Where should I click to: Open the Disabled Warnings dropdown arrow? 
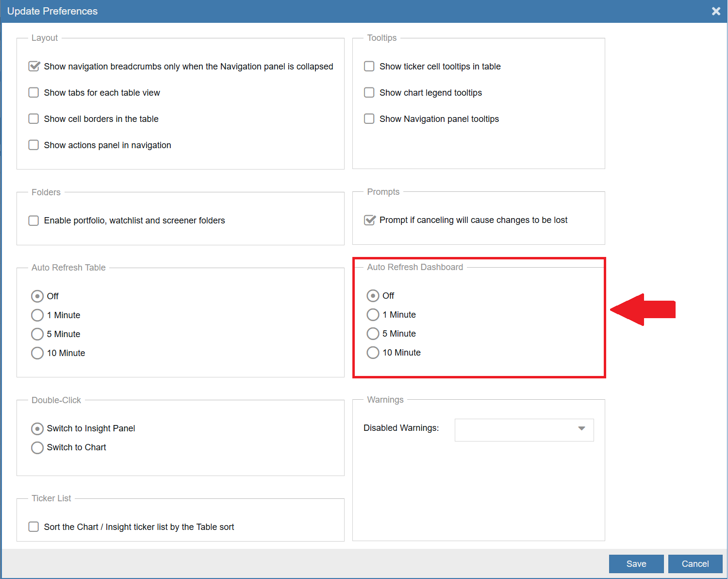[x=581, y=428]
